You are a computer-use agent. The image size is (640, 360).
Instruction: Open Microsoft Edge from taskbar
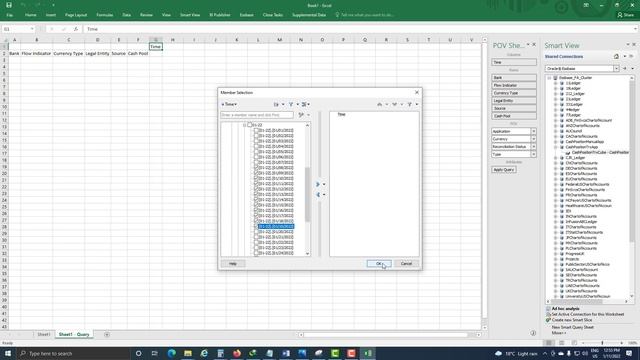pos(171,353)
